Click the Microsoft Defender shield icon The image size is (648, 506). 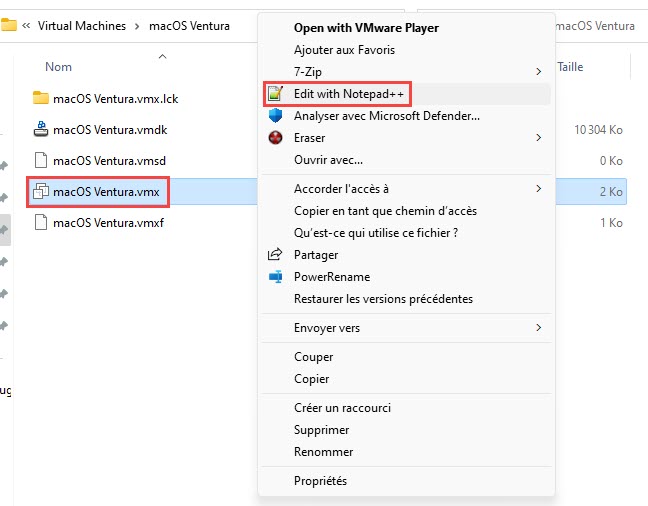(275, 115)
